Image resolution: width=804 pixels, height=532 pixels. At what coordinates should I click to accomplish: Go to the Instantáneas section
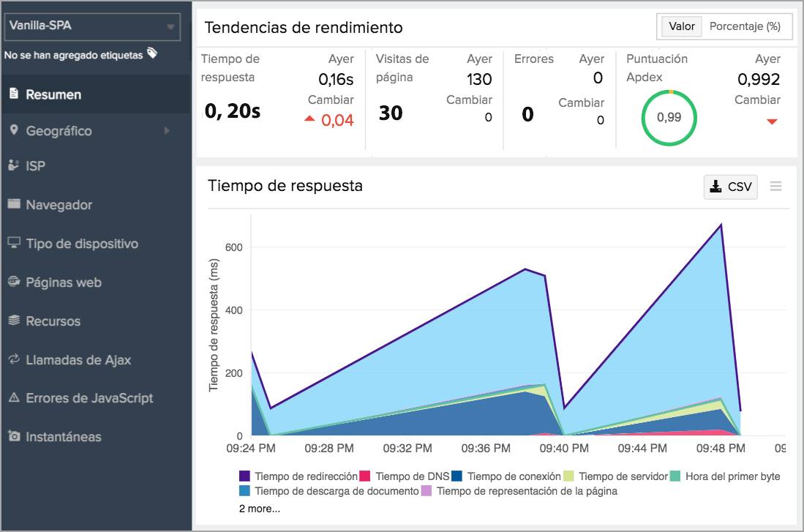click(96, 437)
